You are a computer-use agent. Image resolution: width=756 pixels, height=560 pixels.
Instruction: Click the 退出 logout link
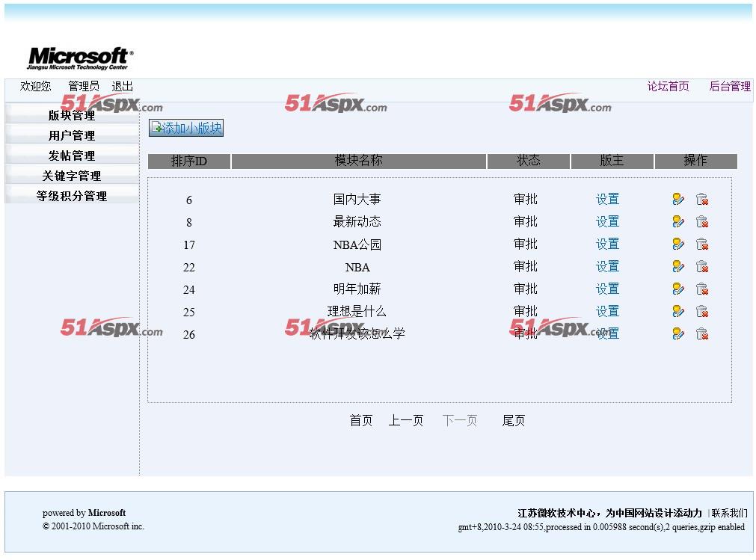click(x=123, y=87)
